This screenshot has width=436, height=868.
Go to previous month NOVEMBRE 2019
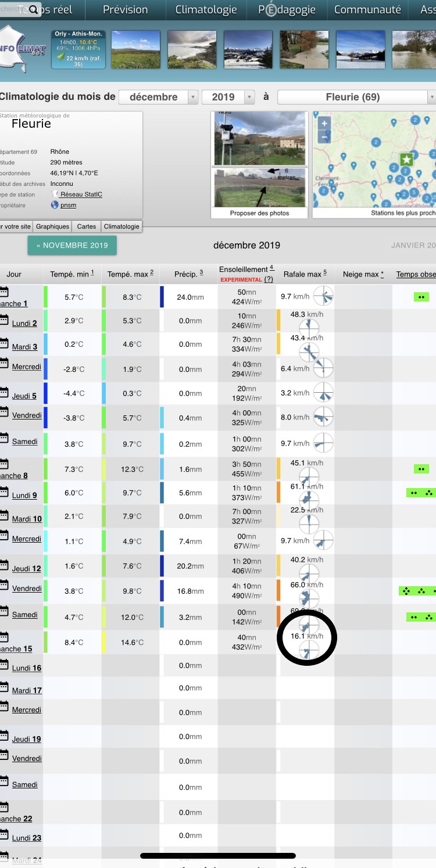point(72,245)
